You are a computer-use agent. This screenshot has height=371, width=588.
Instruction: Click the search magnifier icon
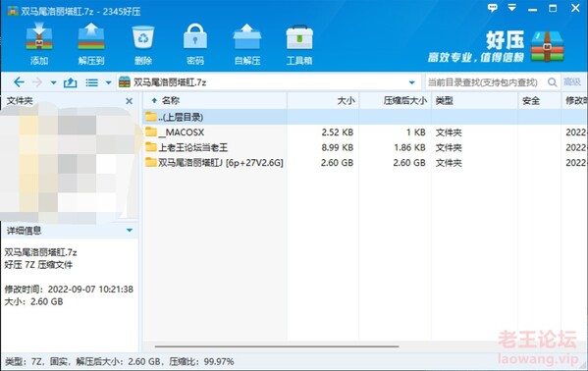tap(552, 82)
